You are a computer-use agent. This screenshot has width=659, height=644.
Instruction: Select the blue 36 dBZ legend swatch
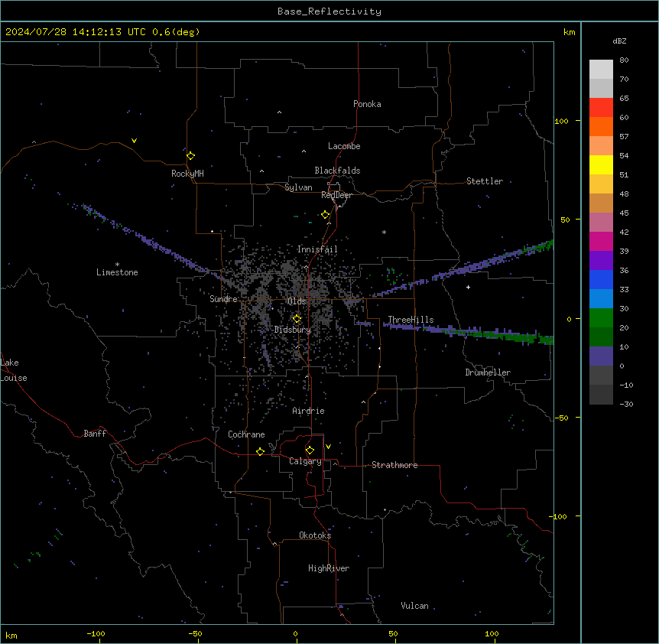pos(601,279)
